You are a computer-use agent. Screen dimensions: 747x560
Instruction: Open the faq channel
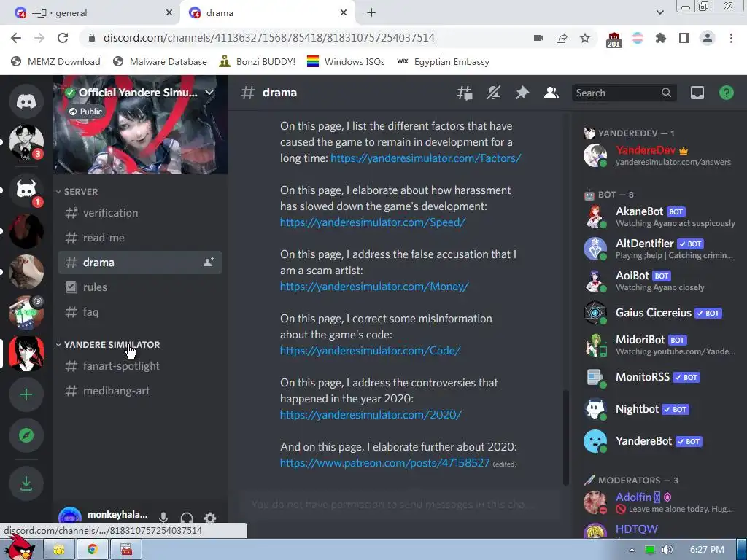click(140, 312)
